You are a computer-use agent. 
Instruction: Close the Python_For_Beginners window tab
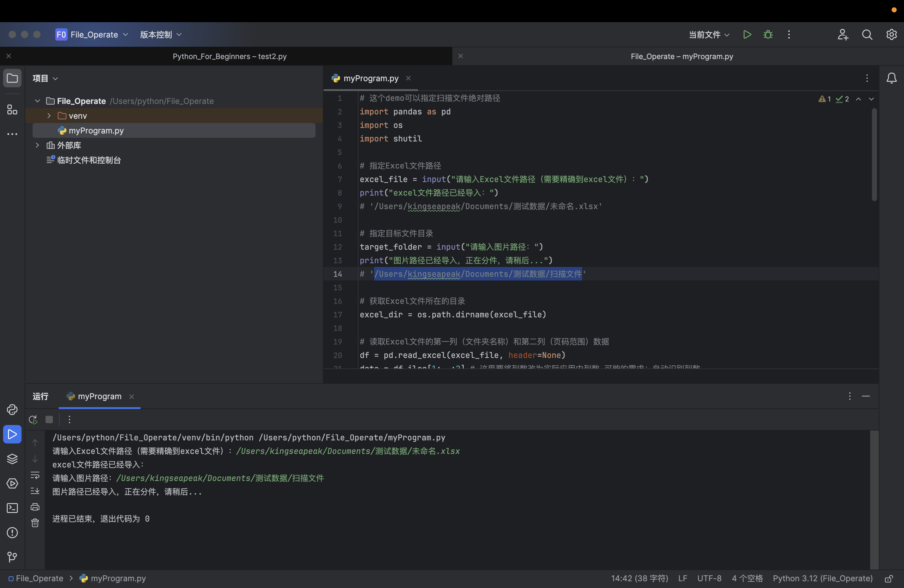(9, 56)
